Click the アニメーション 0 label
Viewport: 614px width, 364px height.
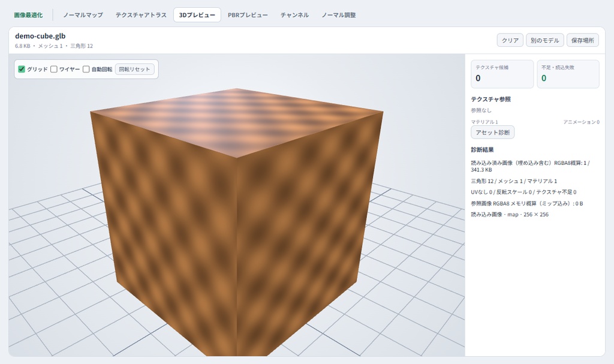(581, 122)
